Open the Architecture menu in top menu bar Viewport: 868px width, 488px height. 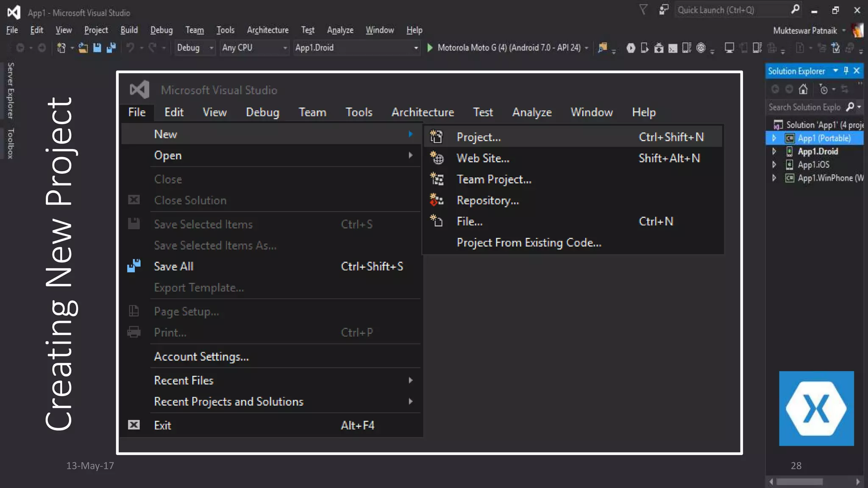coord(267,30)
